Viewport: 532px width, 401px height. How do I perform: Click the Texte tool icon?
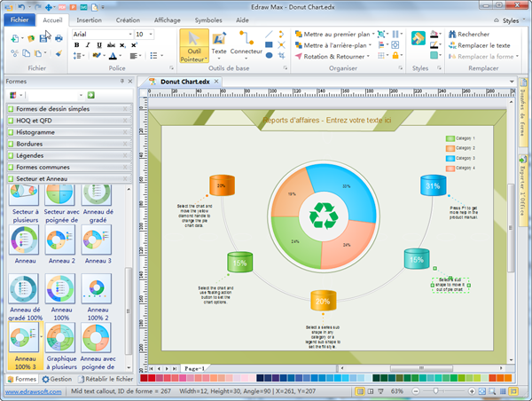[x=219, y=37]
